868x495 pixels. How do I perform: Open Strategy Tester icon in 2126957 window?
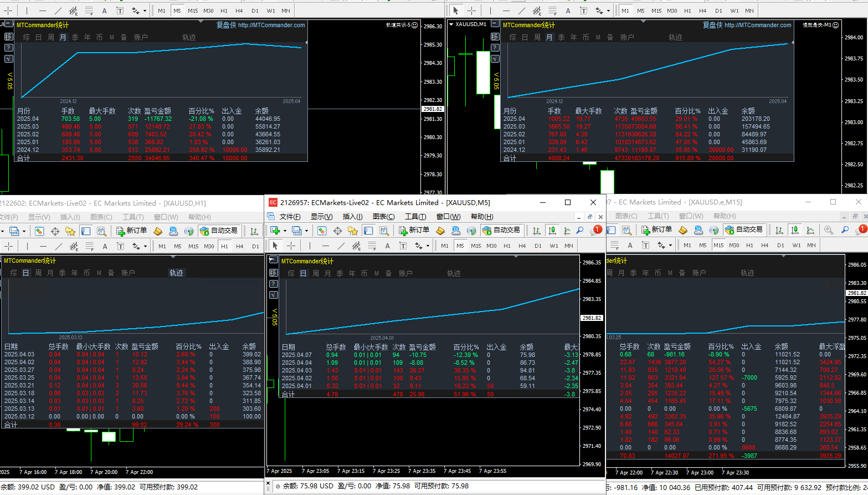pyautogui.click(x=384, y=230)
